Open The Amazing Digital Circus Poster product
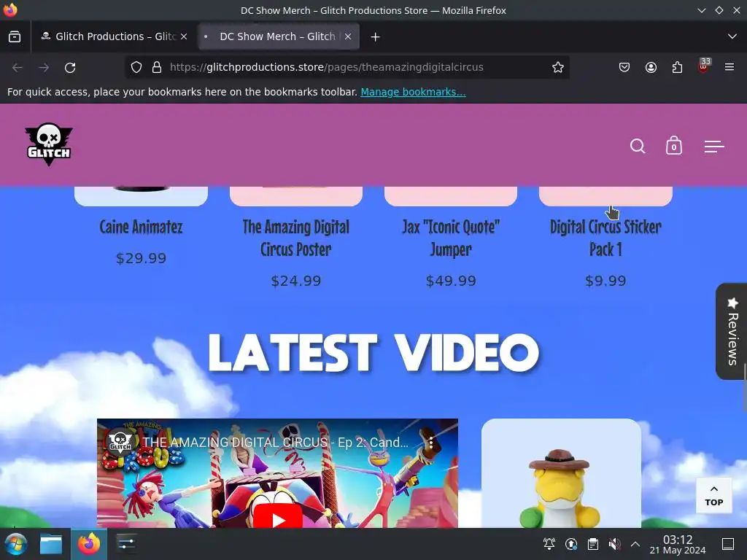Screen dimensions: 747x560 click(296, 238)
